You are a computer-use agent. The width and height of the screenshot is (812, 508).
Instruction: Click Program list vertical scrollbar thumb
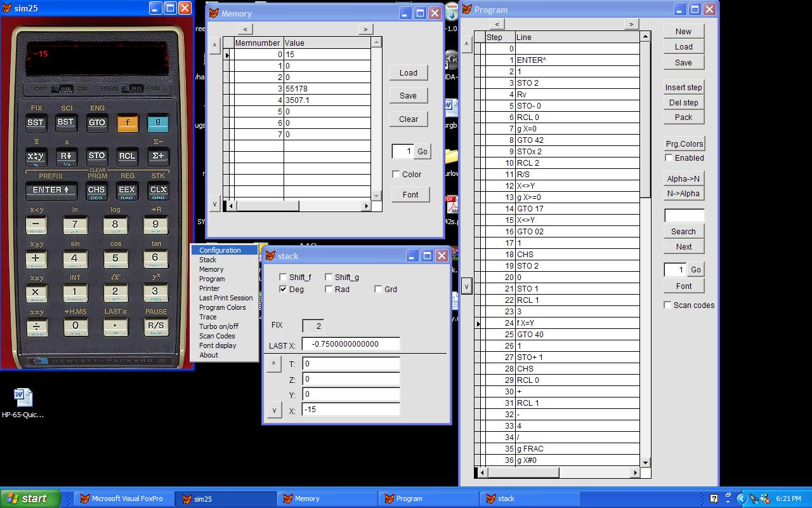click(x=645, y=119)
